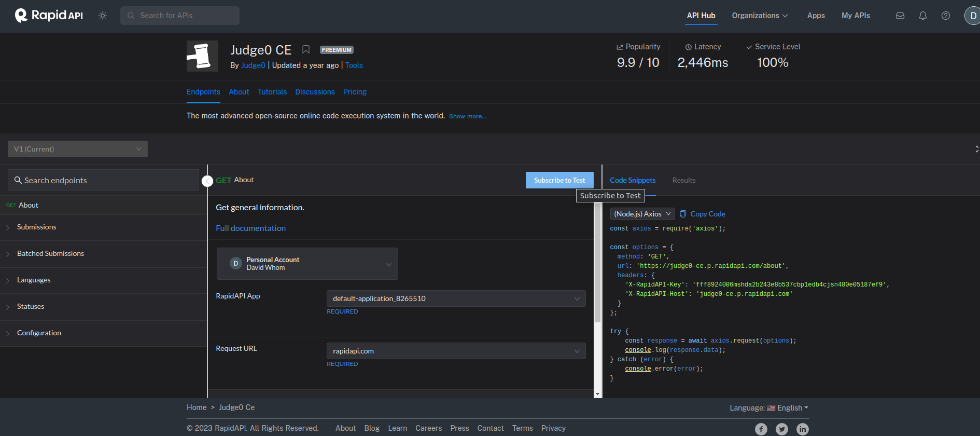Click the Show more description link

point(468,116)
